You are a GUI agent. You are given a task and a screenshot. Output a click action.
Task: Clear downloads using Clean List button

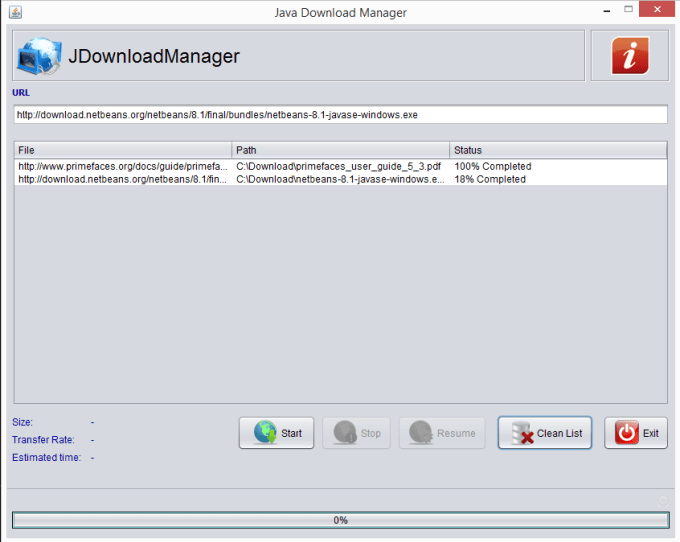[x=545, y=433]
